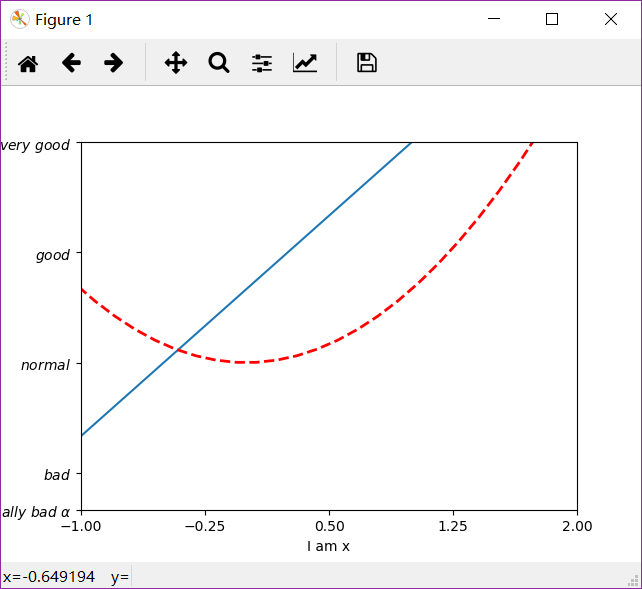Image resolution: width=642 pixels, height=589 pixels.
Task: Select the Zoom to rectangle tool
Action: click(x=219, y=63)
